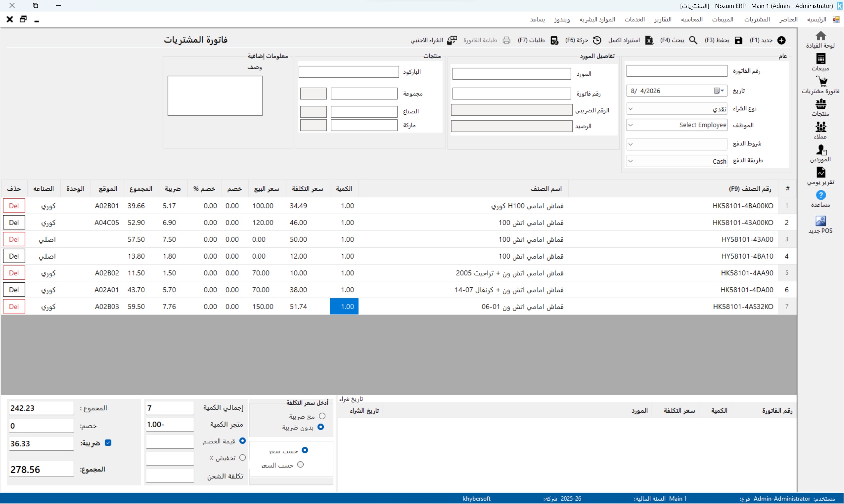Click cost price cell 46.00
The width and height of the screenshot is (844, 504).
(308, 222)
